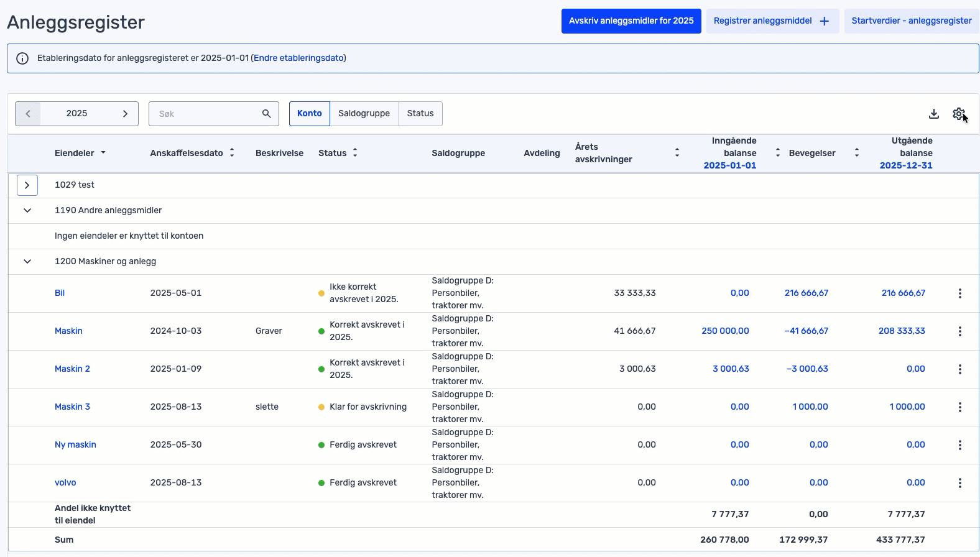The height and width of the screenshot is (557, 980).
Task: Click Avskriv anleggsmidler for 2025 button
Action: pos(631,21)
